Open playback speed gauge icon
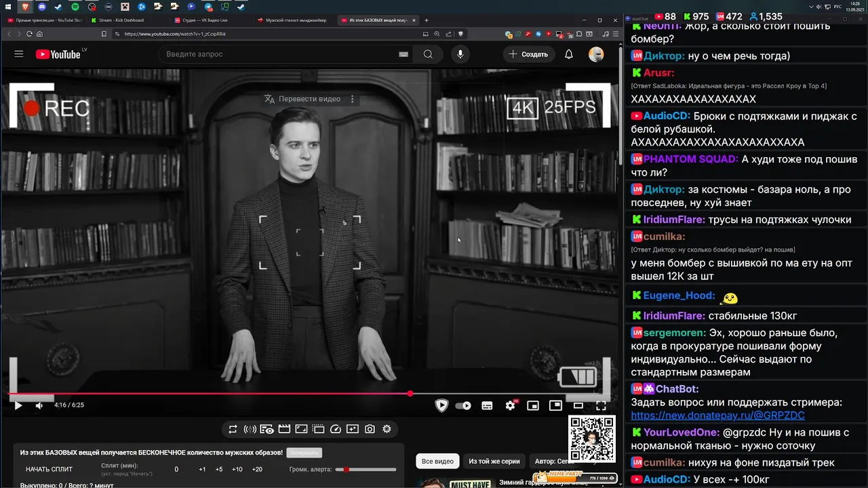The width and height of the screenshot is (868, 488). point(335,429)
